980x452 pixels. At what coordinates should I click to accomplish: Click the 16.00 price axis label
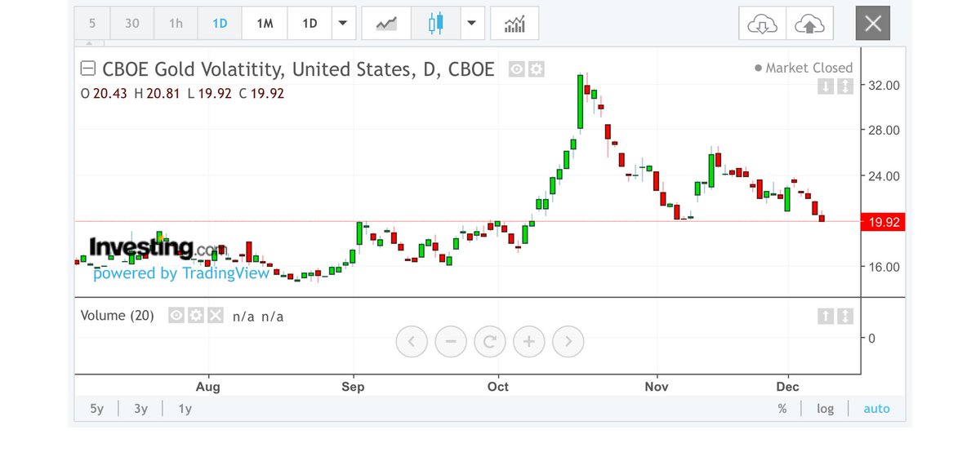coord(882,267)
